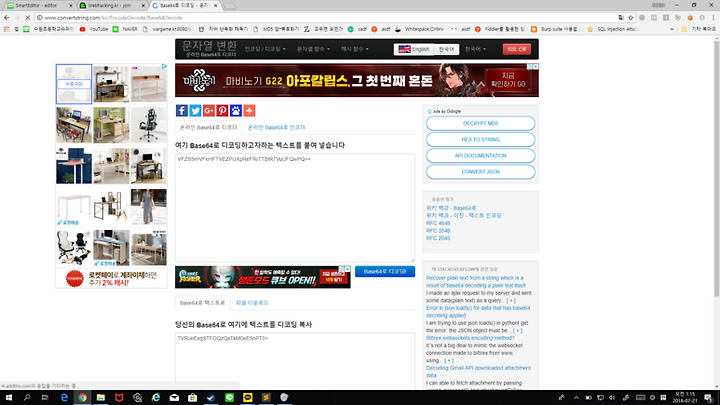Open Windows Start menu
The image size is (720, 405).
[x=8, y=398]
